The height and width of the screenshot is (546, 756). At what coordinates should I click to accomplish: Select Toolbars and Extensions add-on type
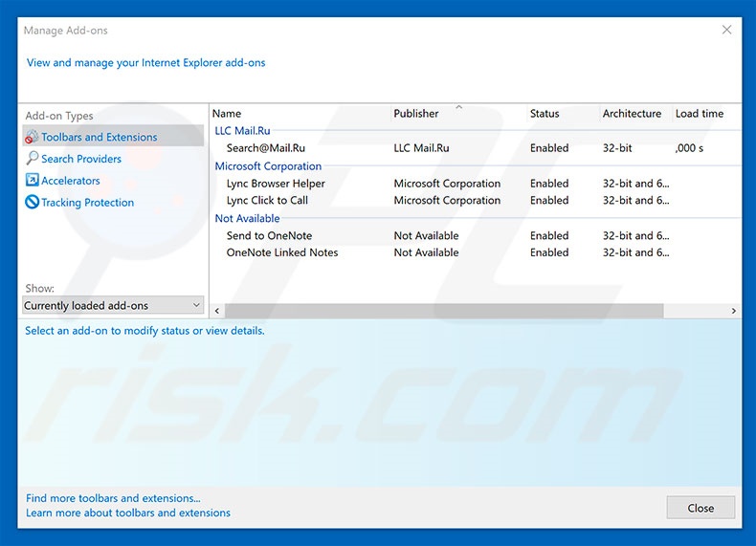[x=113, y=137]
